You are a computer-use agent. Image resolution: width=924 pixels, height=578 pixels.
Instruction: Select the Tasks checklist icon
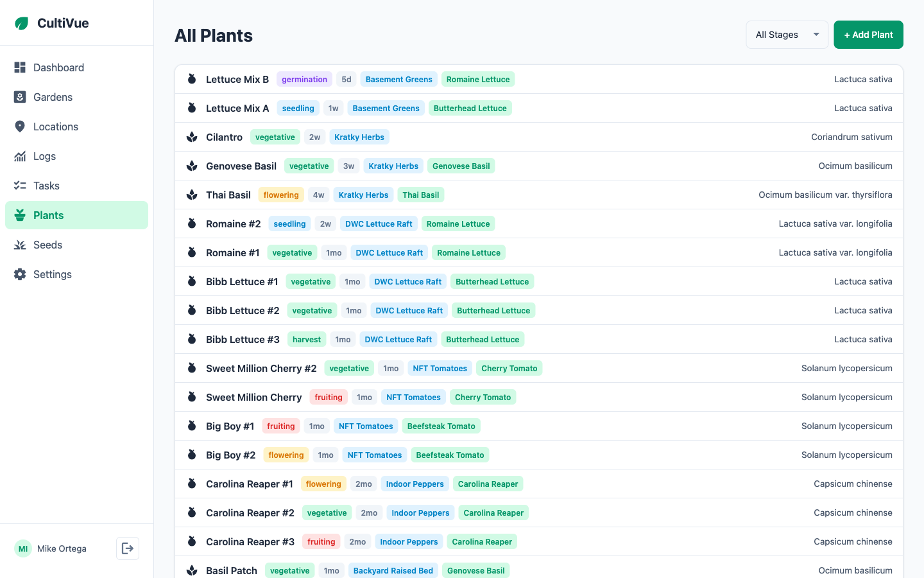pyautogui.click(x=20, y=186)
